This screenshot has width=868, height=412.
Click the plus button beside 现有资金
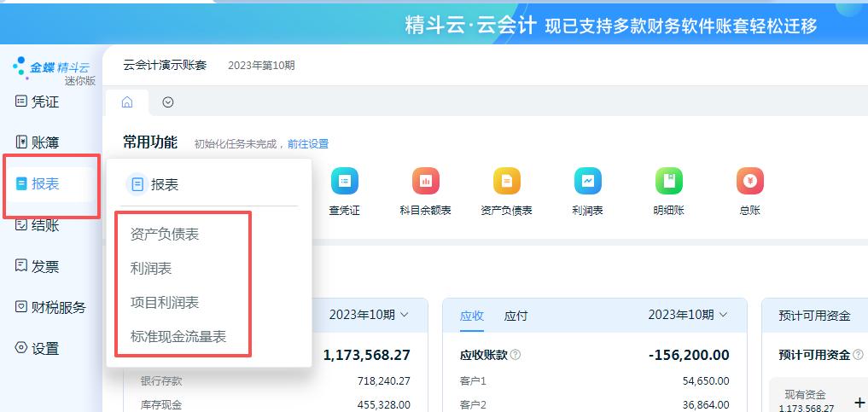click(859, 402)
